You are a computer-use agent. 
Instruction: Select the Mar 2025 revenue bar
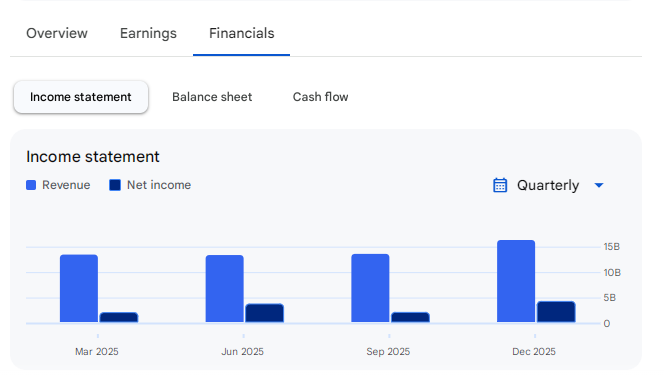79,288
